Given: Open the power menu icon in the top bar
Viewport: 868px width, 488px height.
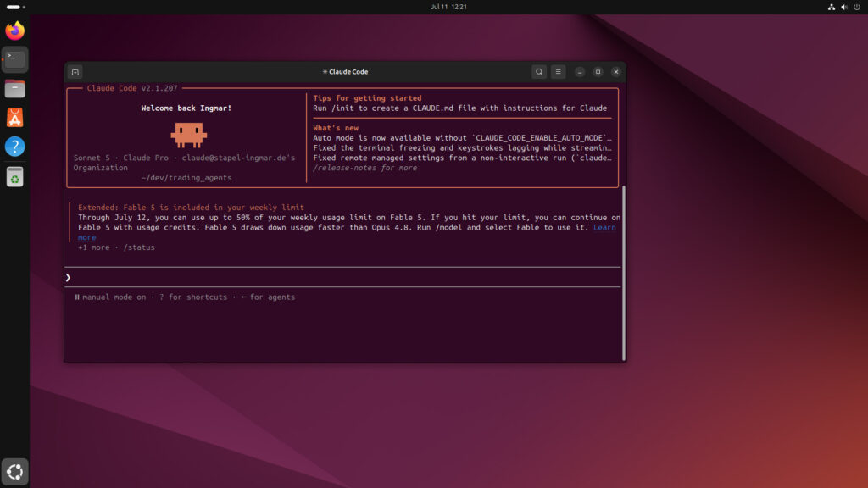Looking at the screenshot, I should [x=857, y=7].
